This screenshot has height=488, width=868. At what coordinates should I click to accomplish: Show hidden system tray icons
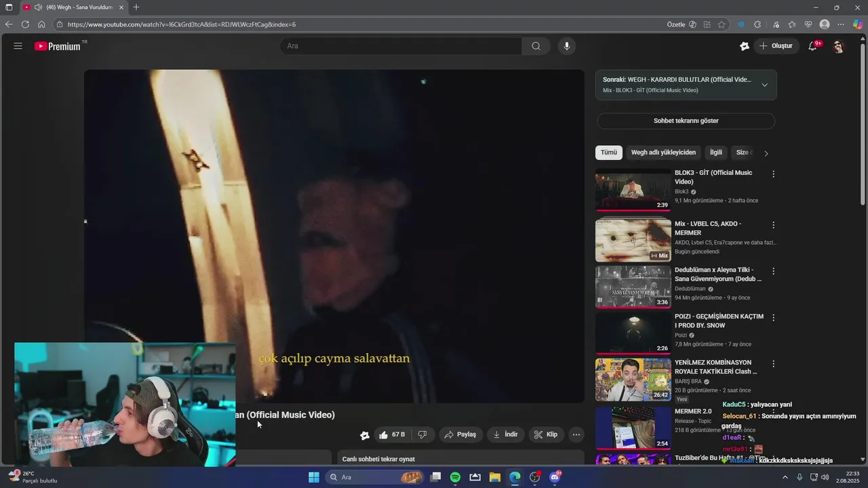click(x=785, y=477)
